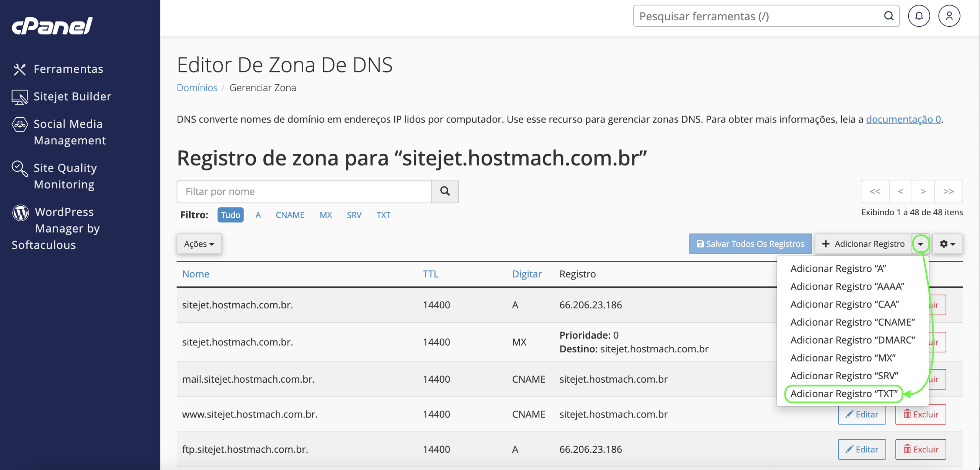The height and width of the screenshot is (470, 980).
Task: Click Salvar Todos Os Registros
Action: (750, 244)
